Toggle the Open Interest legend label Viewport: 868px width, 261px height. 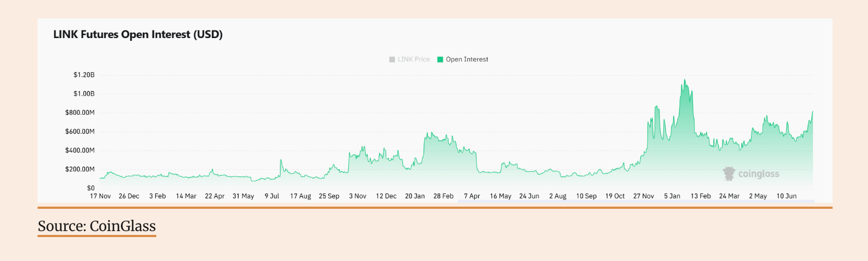click(467, 60)
